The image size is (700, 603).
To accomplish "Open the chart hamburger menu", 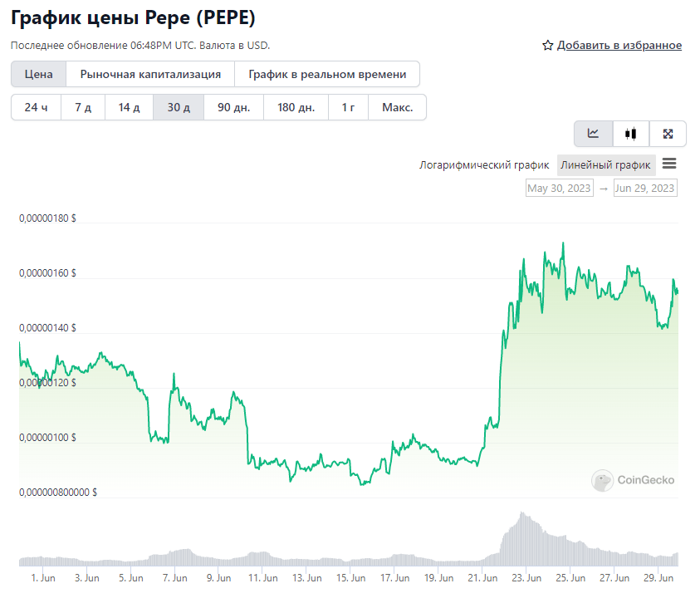I will (x=669, y=164).
